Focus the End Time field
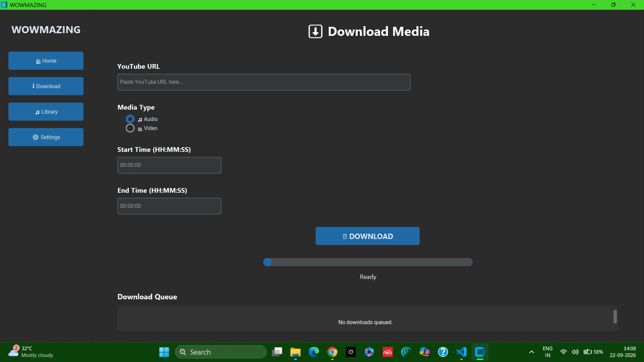 point(169,206)
